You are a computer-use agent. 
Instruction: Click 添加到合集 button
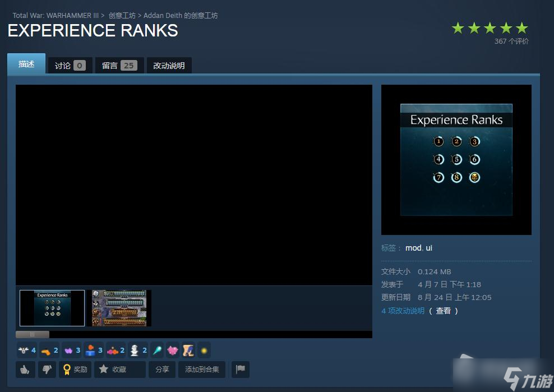tap(202, 370)
